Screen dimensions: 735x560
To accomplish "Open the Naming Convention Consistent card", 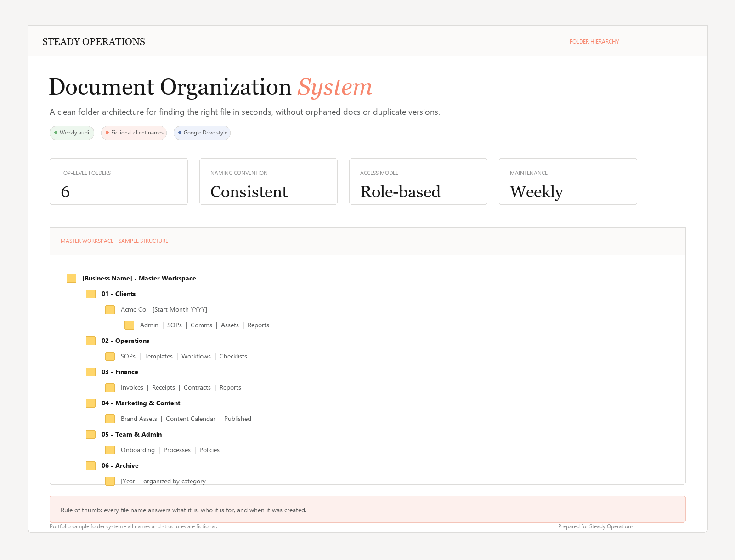I will coord(268,181).
